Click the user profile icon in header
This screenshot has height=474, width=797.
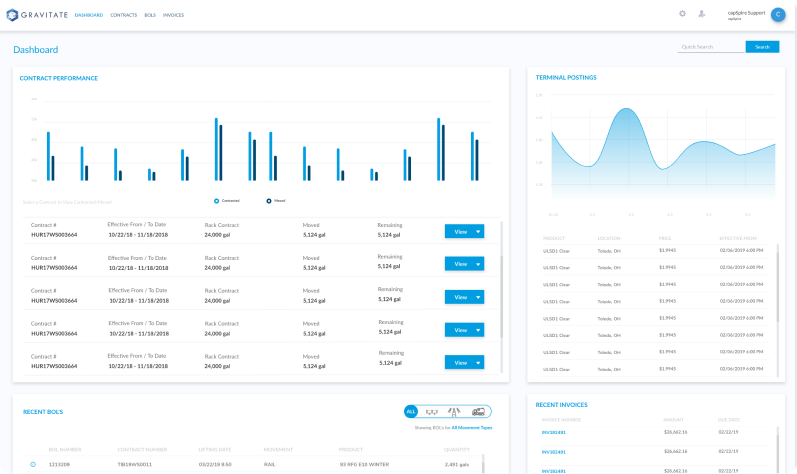701,14
